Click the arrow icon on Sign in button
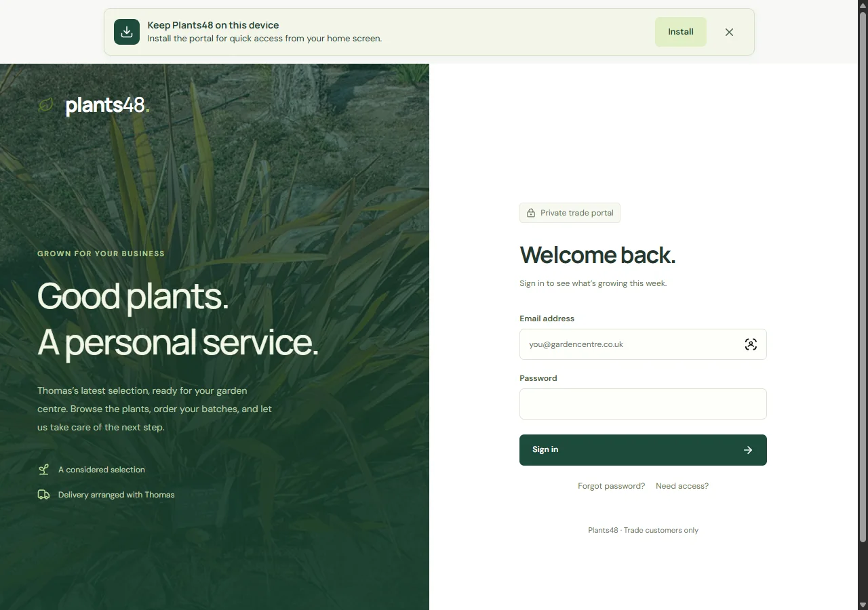Viewport: 868px width, 610px height. point(748,450)
